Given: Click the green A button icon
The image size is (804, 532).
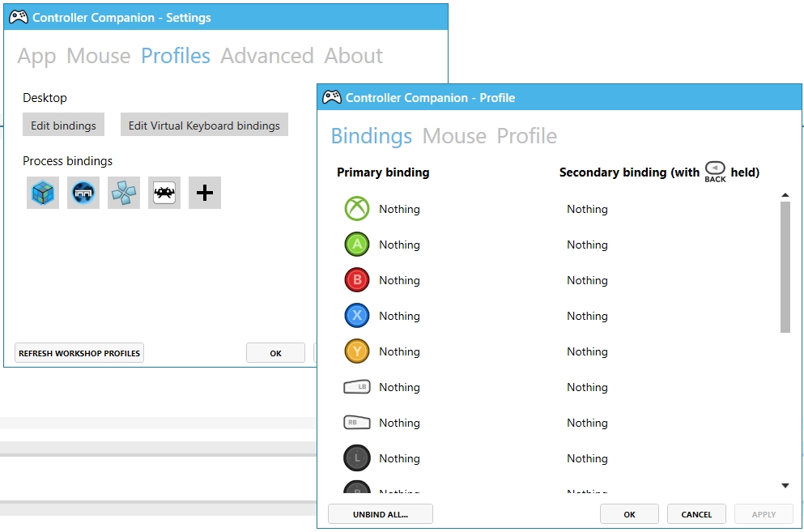Looking at the screenshot, I should (357, 245).
